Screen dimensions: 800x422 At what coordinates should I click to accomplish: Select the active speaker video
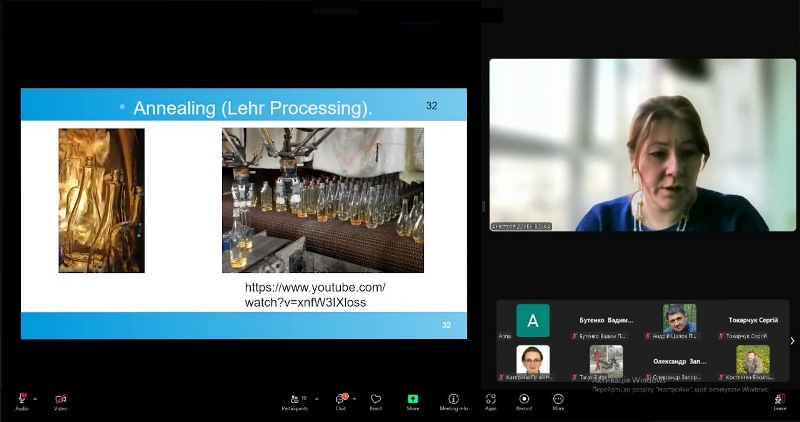(642, 145)
